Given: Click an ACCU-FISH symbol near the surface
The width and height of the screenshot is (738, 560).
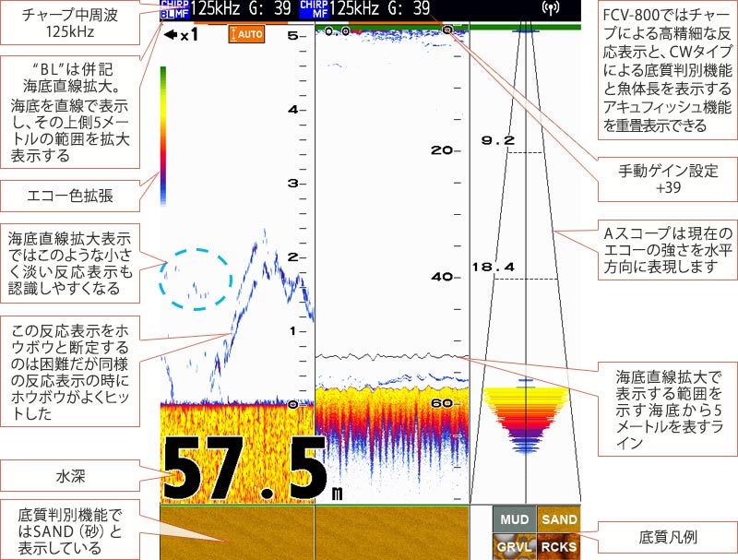Looking at the screenshot, I should click(327, 30).
